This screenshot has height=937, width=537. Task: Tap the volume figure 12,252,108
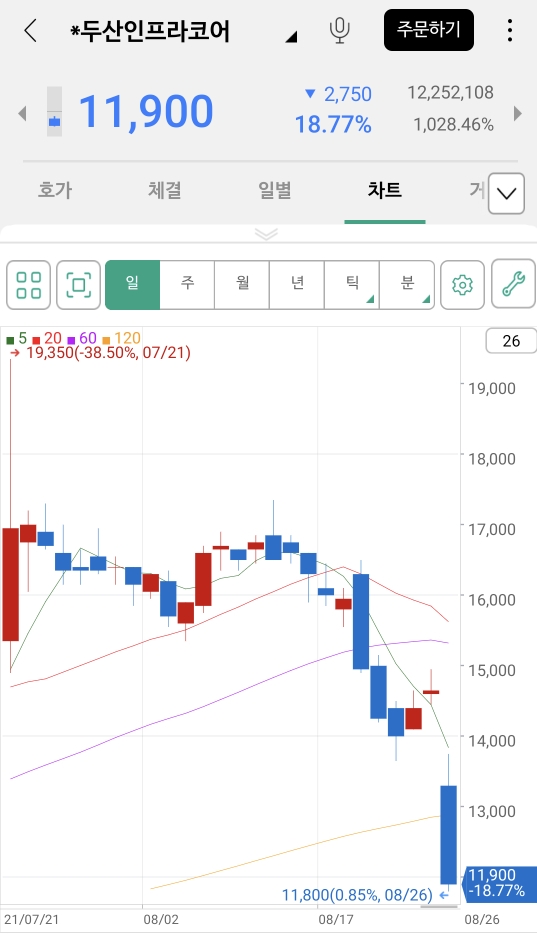coord(450,93)
